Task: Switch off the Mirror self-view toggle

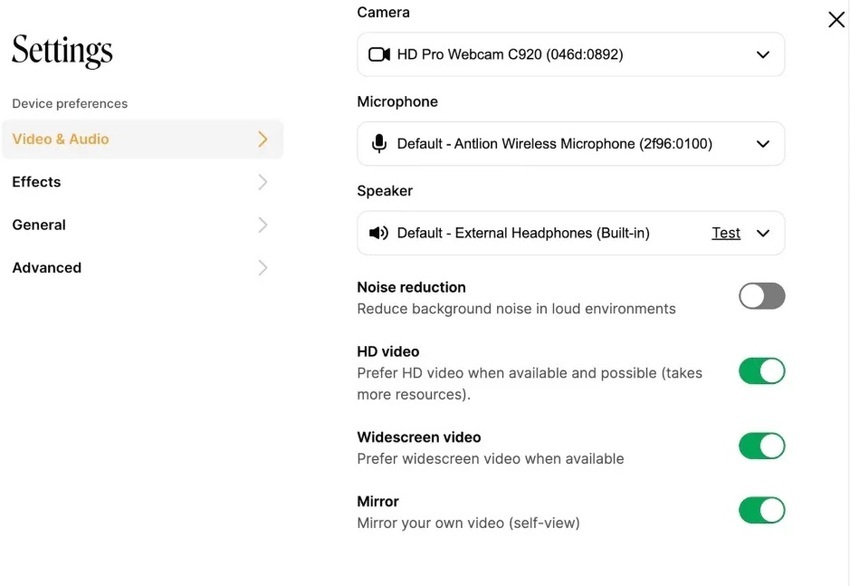Action: pyautogui.click(x=762, y=511)
